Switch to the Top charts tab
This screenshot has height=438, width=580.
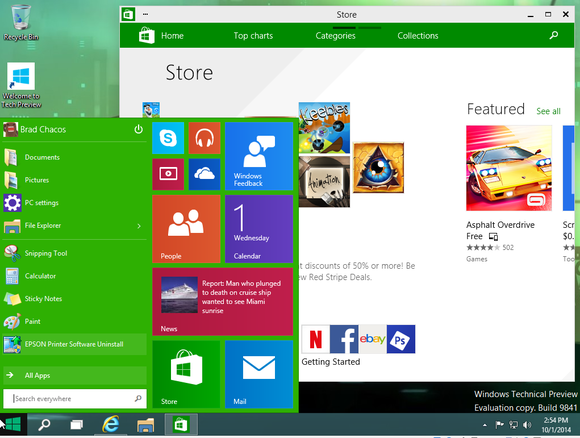(253, 36)
